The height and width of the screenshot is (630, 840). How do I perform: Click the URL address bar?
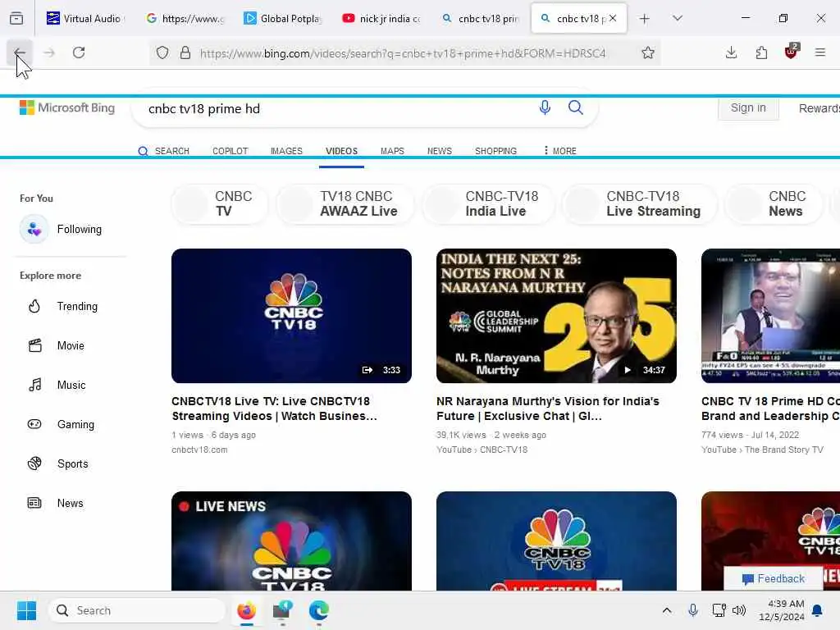[x=403, y=53]
